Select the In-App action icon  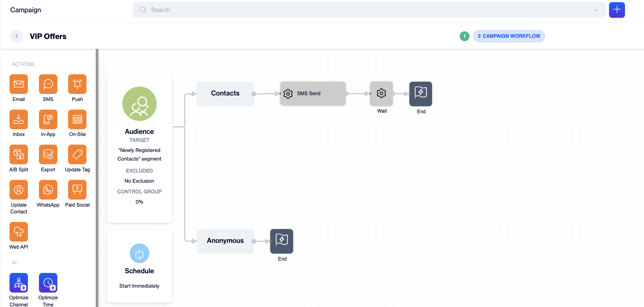click(x=48, y=119)
